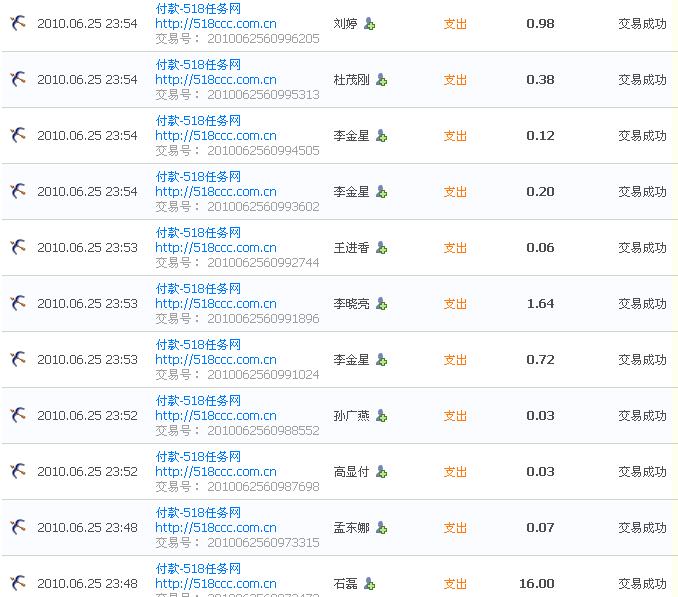Click the left transaction icon in 孙广燕's row
This screenshot has height=597, width=678.
tap(17, 415)
